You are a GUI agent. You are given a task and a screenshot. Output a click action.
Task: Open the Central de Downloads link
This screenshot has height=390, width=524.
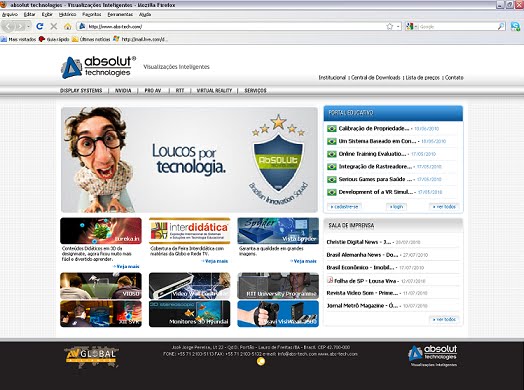pyautogui.click(x=375, y=78)
